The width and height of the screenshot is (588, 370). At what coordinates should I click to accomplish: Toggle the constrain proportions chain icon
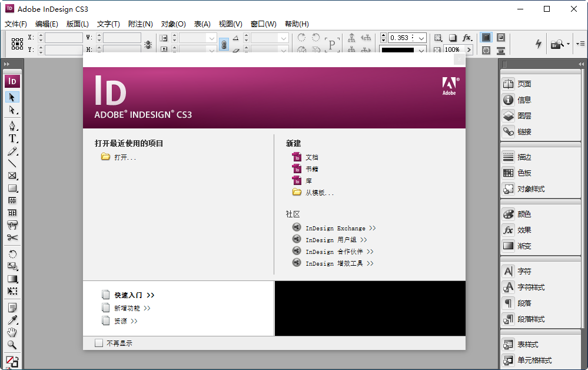(x=224, y=45)
